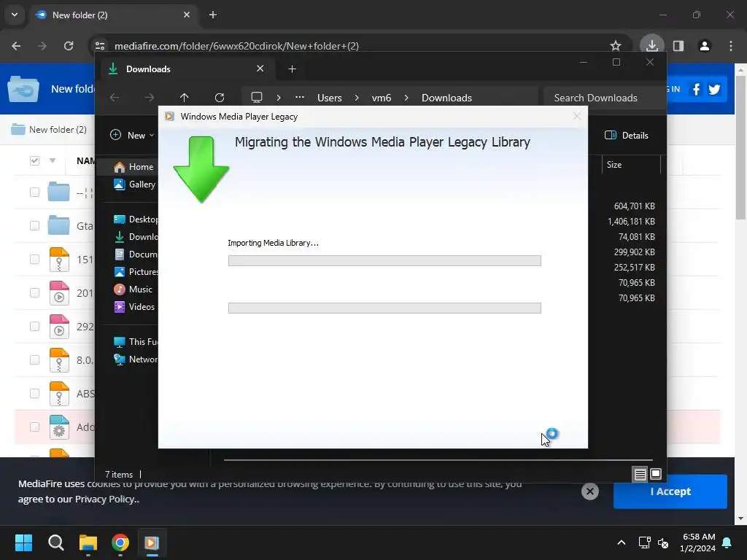Add new Explorer tab with plus

coord(292,69)
